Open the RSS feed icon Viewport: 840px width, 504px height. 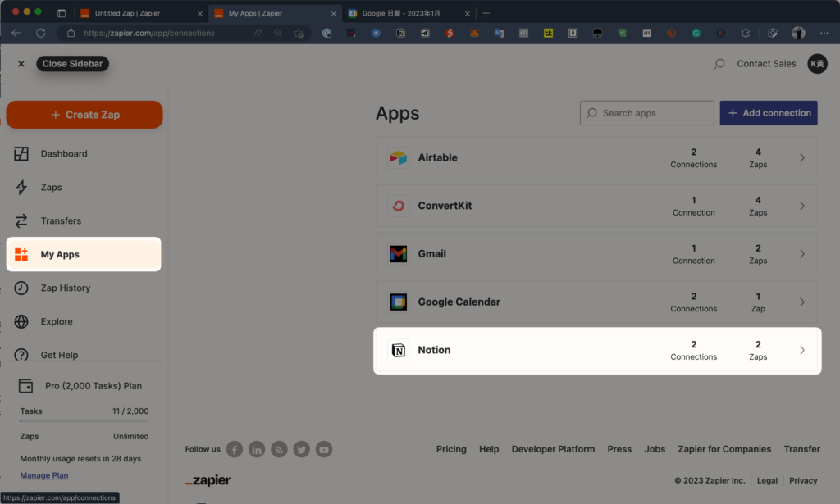[279, 449]
